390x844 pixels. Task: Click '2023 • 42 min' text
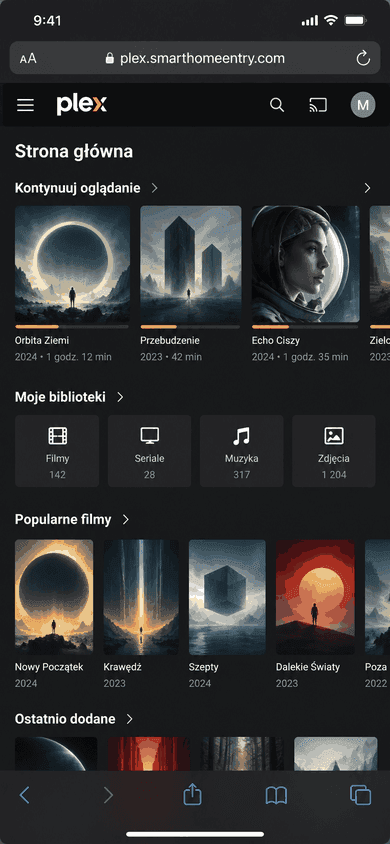[x=171, y=357]
